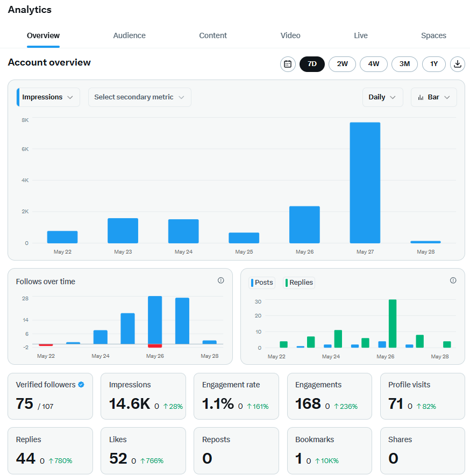Click the May 23 impressions bar

click(x=123, y=230)
